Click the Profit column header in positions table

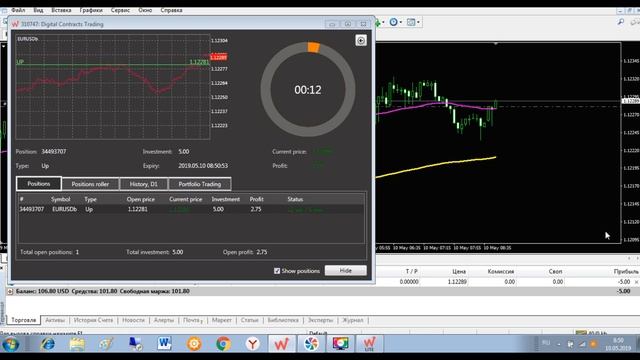tap(257, 200)
